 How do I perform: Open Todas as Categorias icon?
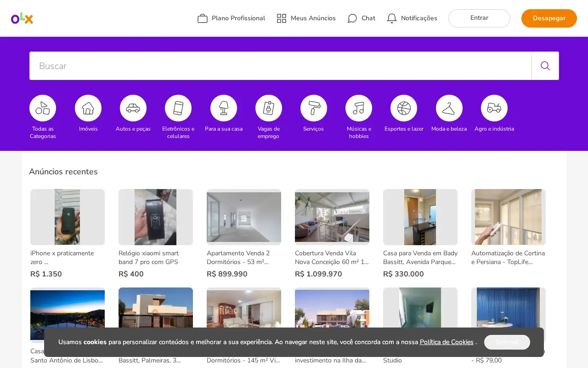[x=43, y=108]
